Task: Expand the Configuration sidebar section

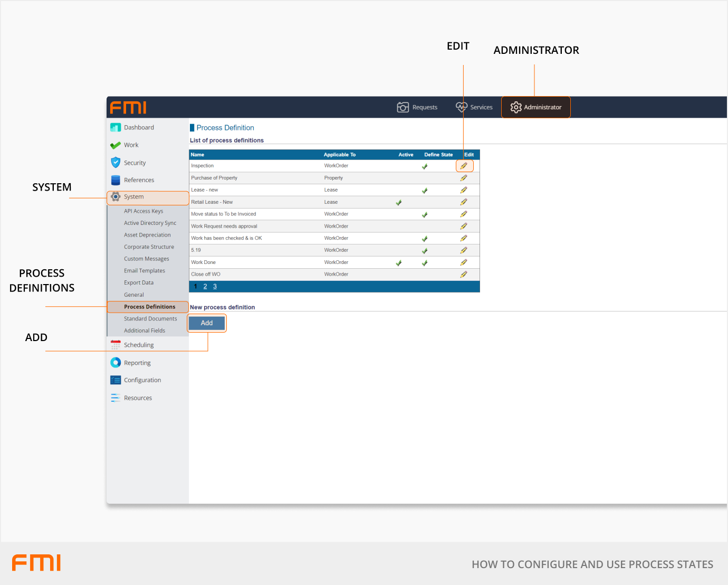Action: [142, 380]
